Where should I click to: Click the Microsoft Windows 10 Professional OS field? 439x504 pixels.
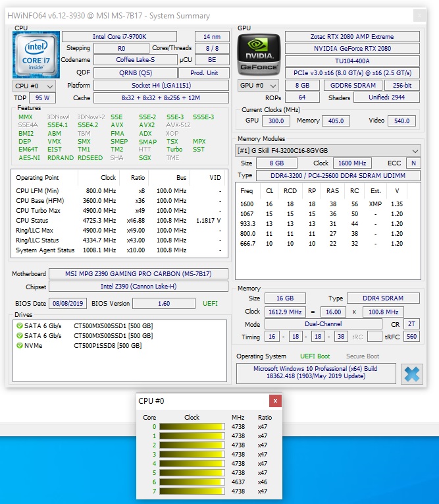316,372
